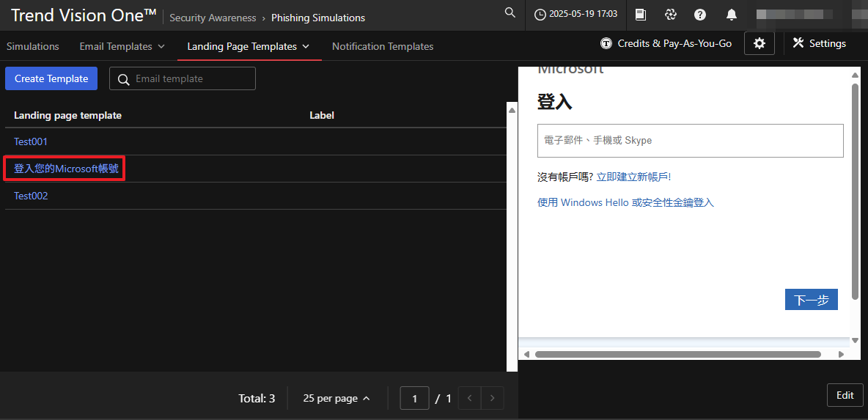Open the help question mark icon
The width and height of the screenshot is (868, 420).
700,15
